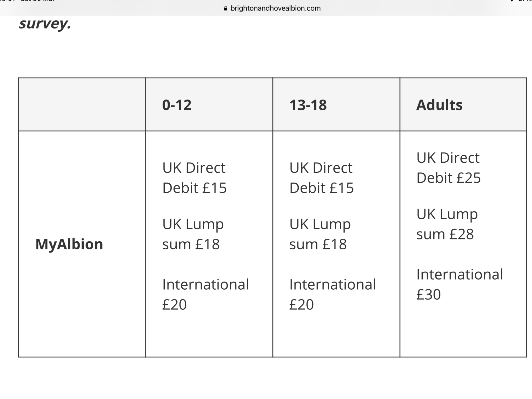Viewport: 532px width, 399px height.
Task: Tap International £20 under 13-18
Action: click(x=333, y=294)
